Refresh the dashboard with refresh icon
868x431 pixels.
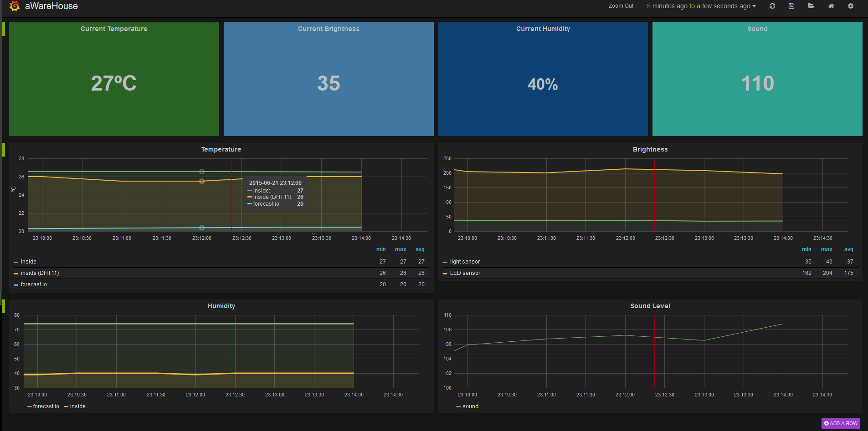click(772, 6)
